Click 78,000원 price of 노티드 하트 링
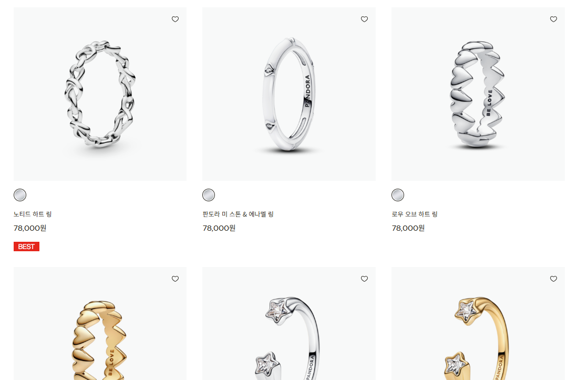This screenshot has height=380, width=588. [x=30, y=228]
